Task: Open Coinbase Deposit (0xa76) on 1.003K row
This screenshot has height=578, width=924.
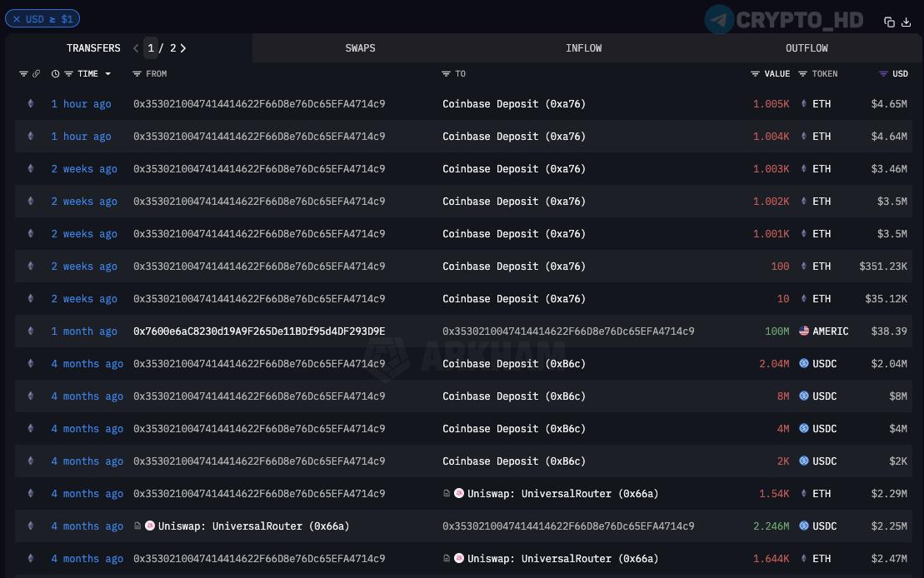Action: click(514, 168)
